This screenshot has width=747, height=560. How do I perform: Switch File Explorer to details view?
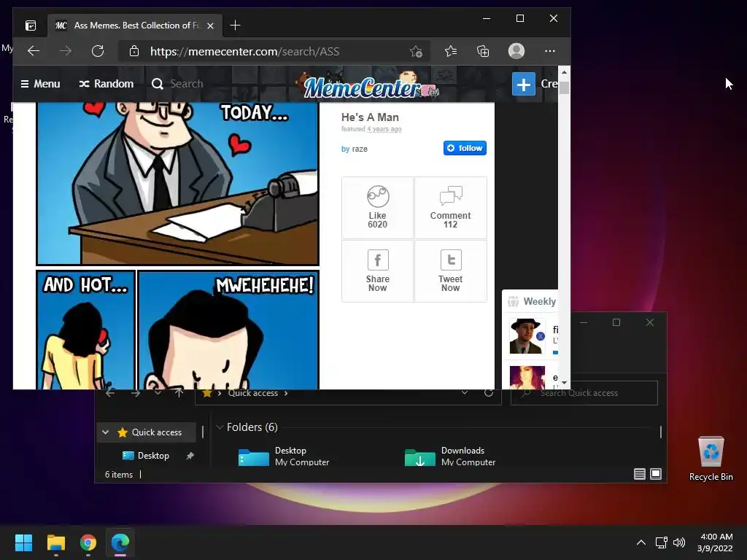(640, 474)
